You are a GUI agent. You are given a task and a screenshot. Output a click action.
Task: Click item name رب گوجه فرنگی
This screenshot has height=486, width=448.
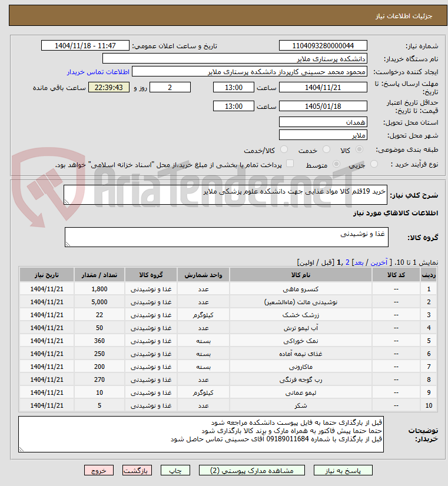tap(300, 380)
